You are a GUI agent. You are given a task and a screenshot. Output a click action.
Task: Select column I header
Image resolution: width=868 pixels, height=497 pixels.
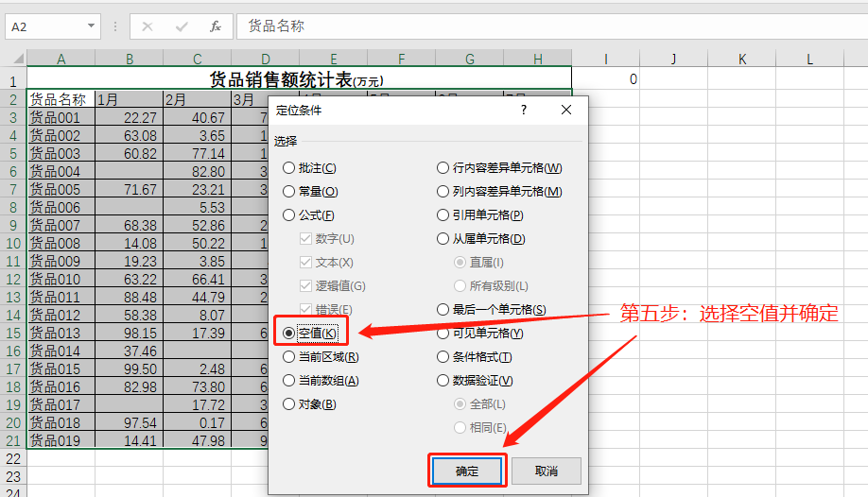pyautogui.click(x=605, y=59)
